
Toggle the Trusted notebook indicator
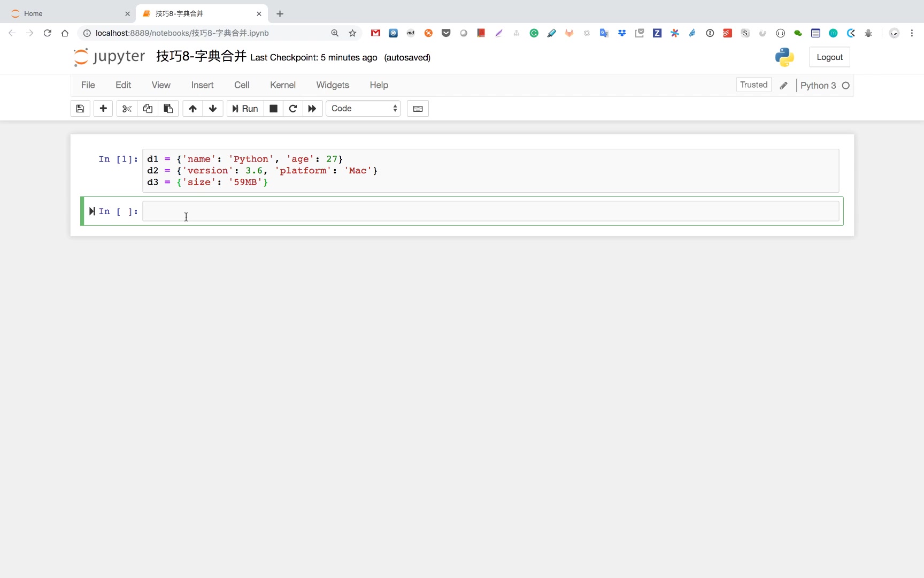(x=753, y=85)
